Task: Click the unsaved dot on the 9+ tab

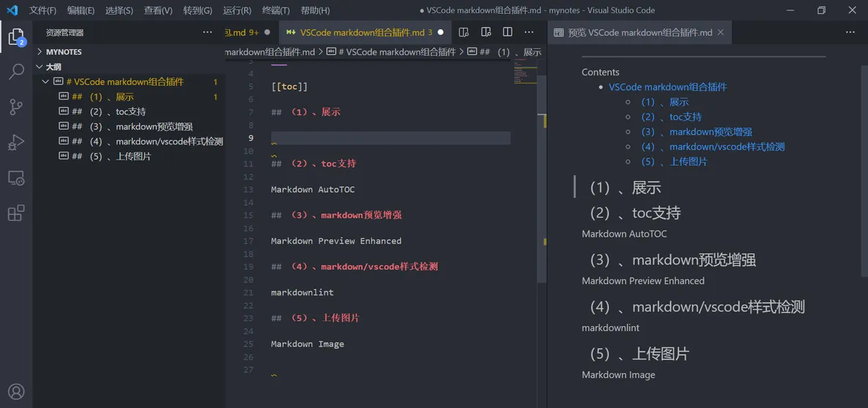Action: [268, 33]
